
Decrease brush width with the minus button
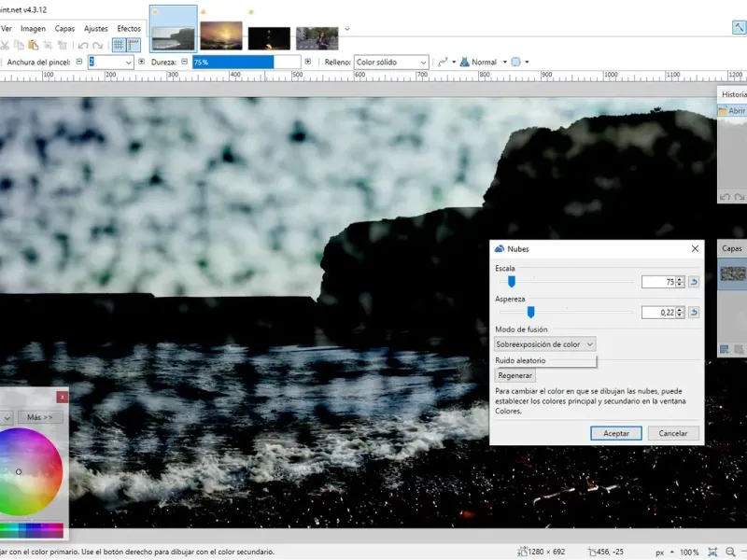pyautogui.click(x=79, y=62)
